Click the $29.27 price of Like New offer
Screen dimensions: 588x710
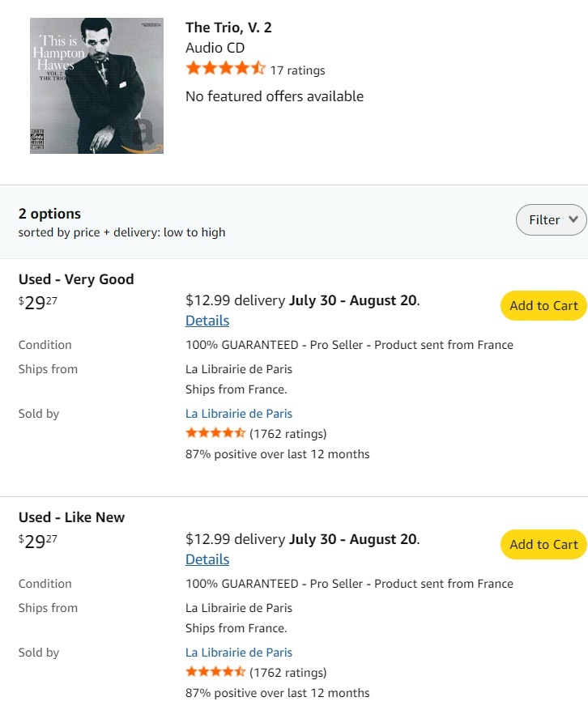pos(38,542)
